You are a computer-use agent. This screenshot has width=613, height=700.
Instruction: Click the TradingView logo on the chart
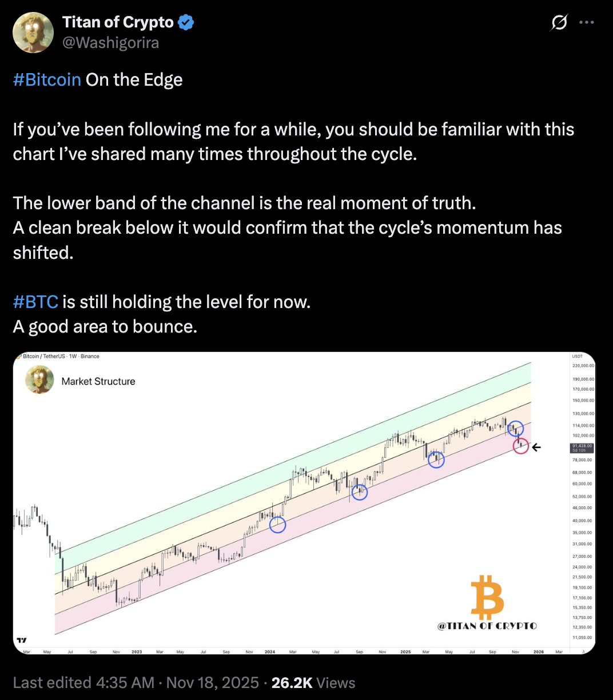coord(22,640)
